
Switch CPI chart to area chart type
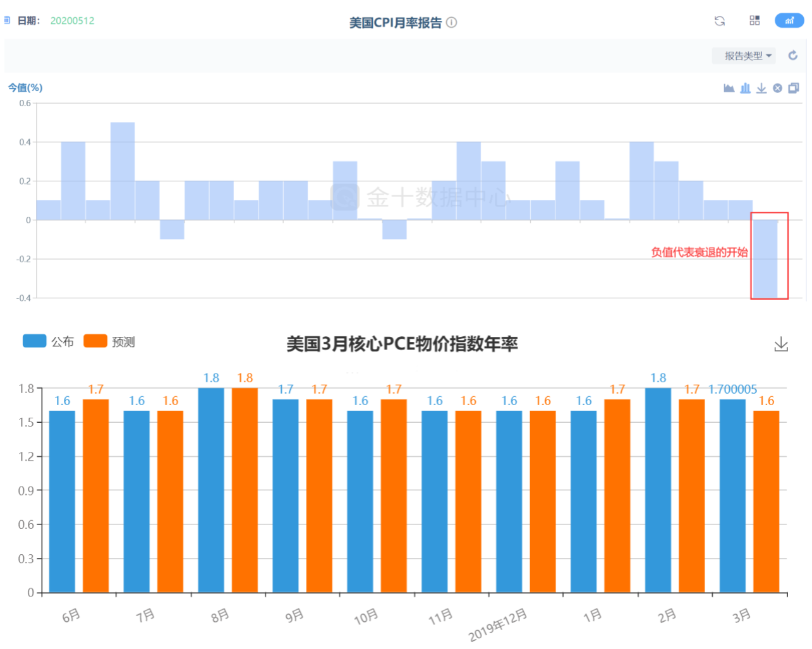(x=729, y=88)
